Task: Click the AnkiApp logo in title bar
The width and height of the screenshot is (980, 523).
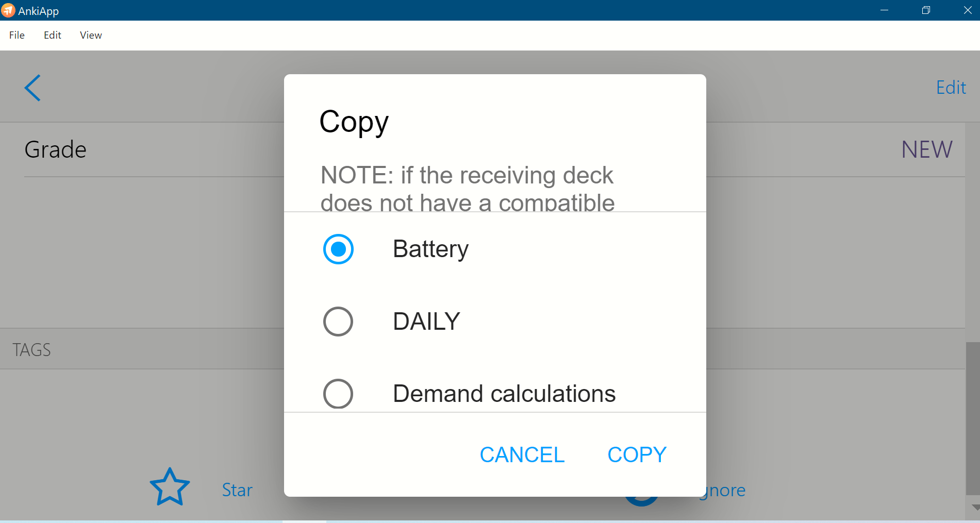Action: (x=8, y=10)
